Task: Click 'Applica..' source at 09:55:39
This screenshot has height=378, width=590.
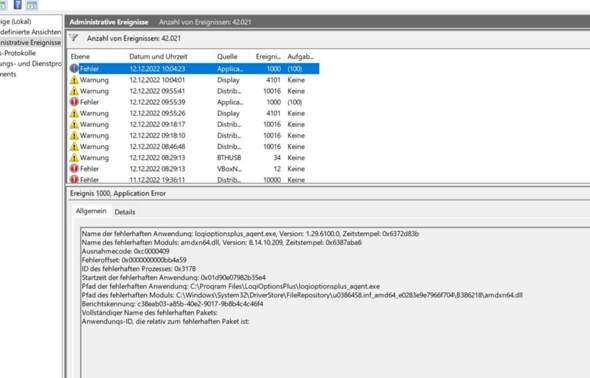Action: pyautogui.click(x=230, y=102)
